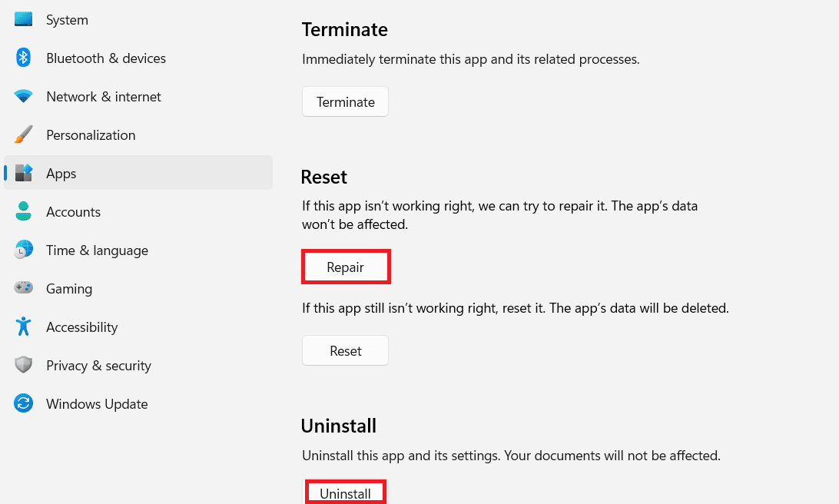
Task: Open Network & internet settings
Action: [x=104, y=97]
